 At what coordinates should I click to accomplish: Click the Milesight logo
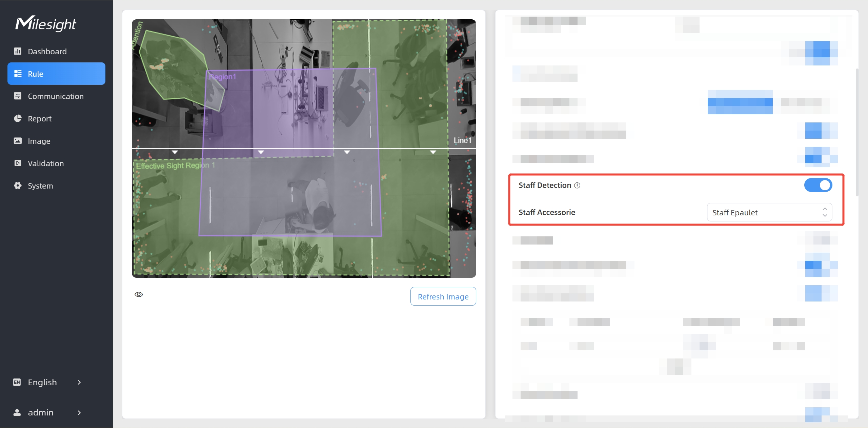(46, 23)
